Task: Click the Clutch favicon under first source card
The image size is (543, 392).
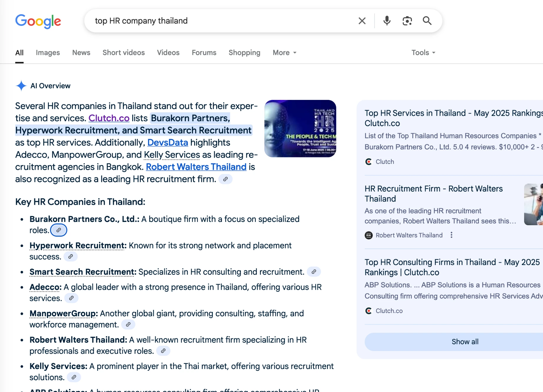Action: (x=369, y=162)
